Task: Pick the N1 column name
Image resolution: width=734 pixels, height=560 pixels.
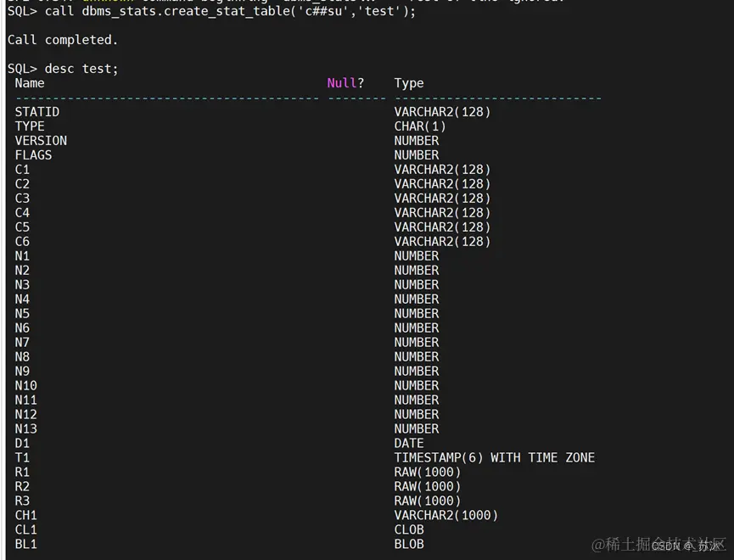Action: (x=22, y=256)
